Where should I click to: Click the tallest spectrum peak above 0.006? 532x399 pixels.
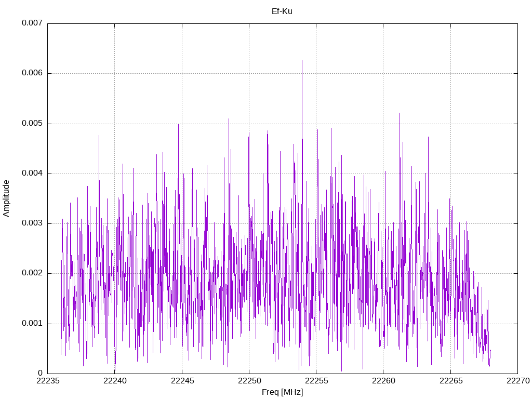click(x=302, y=62)
